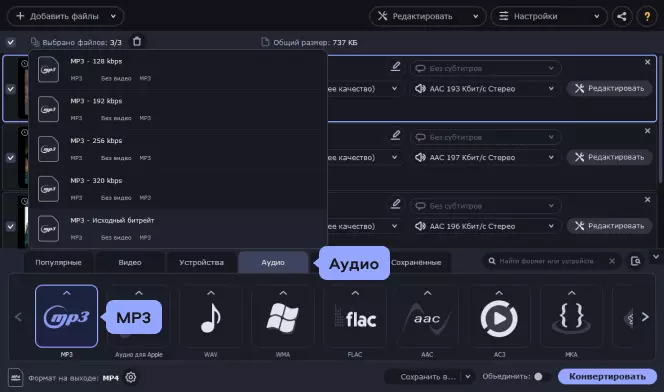Delete selected files with trash icon
The width and height of the screenshot is (664, 392).
pyautogui.click(x=137, y=41)
